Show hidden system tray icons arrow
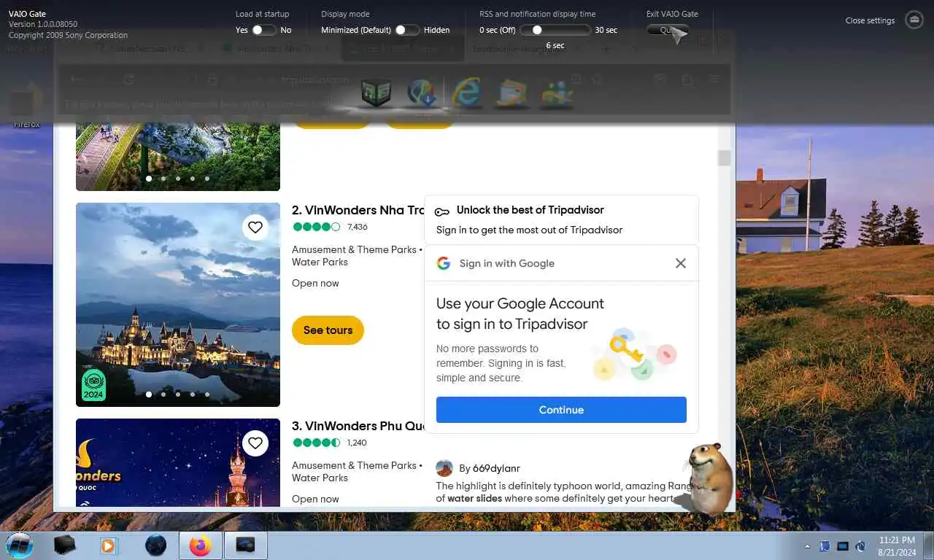 point(807,546)
